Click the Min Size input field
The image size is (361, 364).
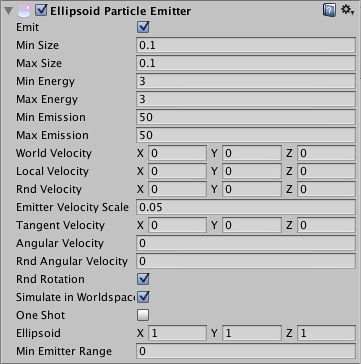246,45
